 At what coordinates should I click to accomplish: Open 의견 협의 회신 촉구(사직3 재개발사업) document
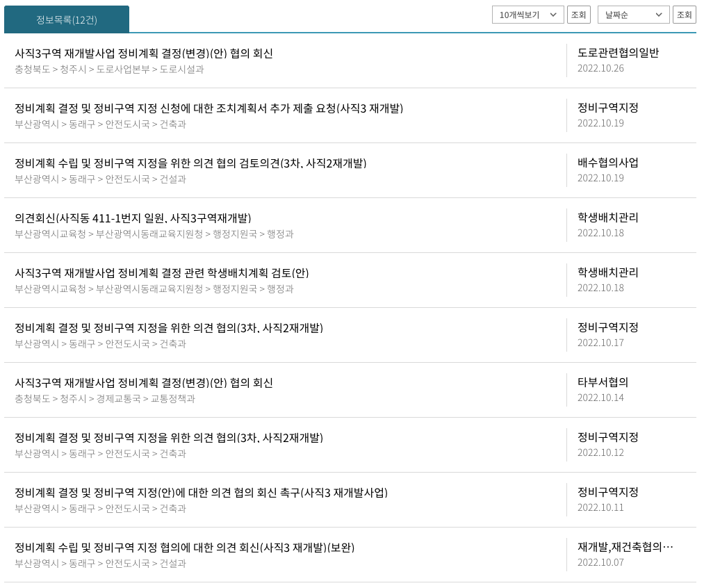pos(201,492)
